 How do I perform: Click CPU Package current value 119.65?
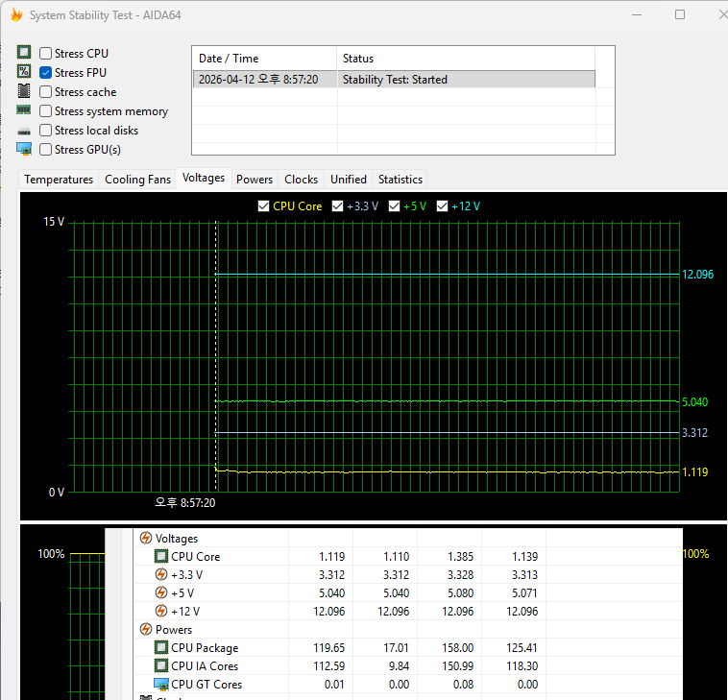[328, 647]
